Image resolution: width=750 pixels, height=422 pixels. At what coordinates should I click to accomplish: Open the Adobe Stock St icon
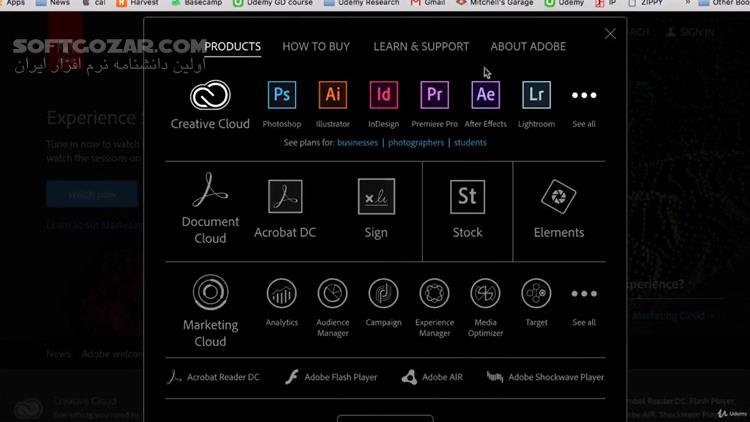click(x=467, y=197)
